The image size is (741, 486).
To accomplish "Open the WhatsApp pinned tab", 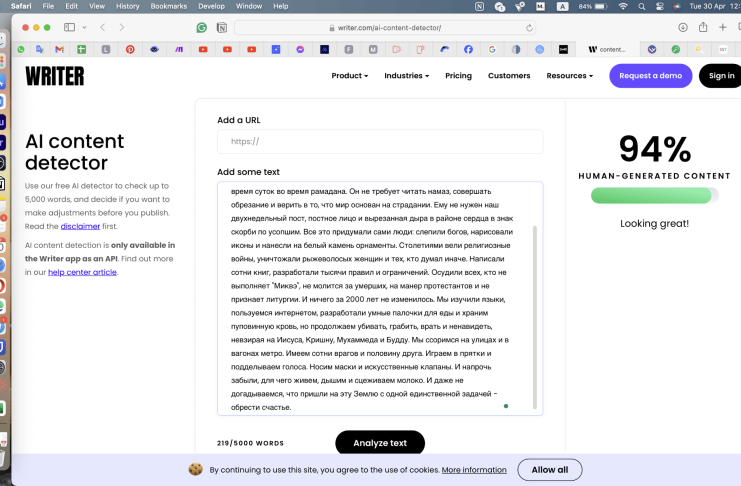I will [x=21, y=49].
